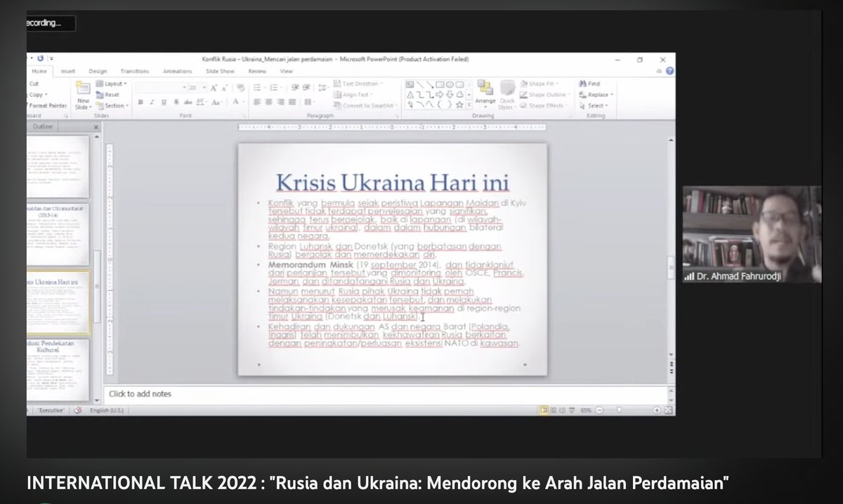Open the Shape Fill dropdown

pyautogui.click(x=538, y=84)
